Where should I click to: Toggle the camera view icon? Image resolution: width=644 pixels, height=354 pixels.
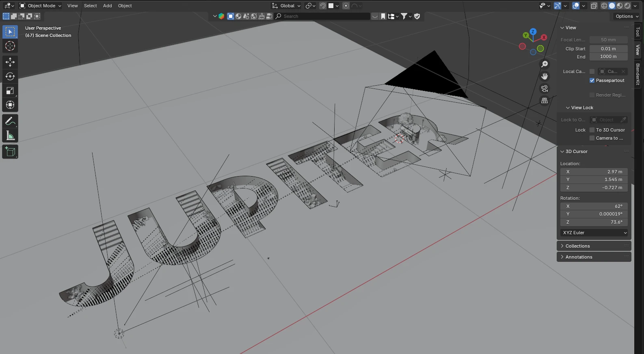[545, 88]
